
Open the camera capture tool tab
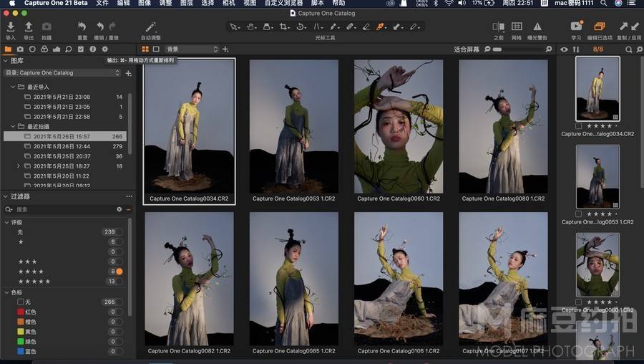click(20, 49)
